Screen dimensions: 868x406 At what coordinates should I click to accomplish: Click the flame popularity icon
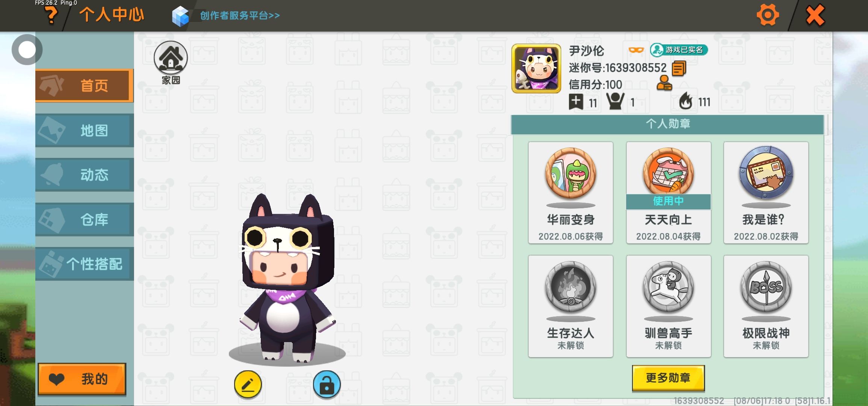[685, 101]
